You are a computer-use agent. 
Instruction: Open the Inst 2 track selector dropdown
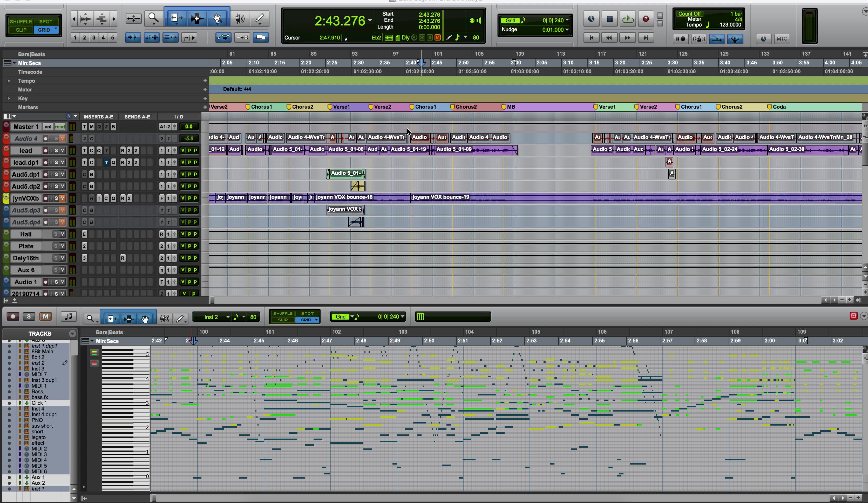pos(228,317)
